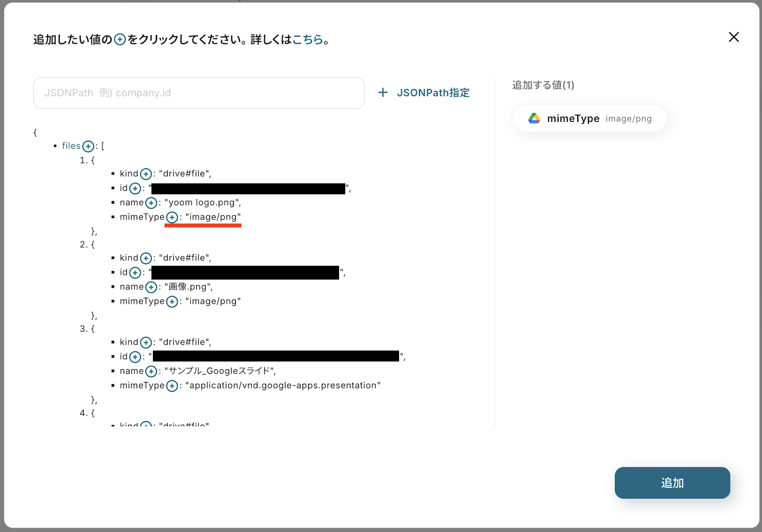Add name "yoom logo.png" via plus icon

tap(151, 203)
